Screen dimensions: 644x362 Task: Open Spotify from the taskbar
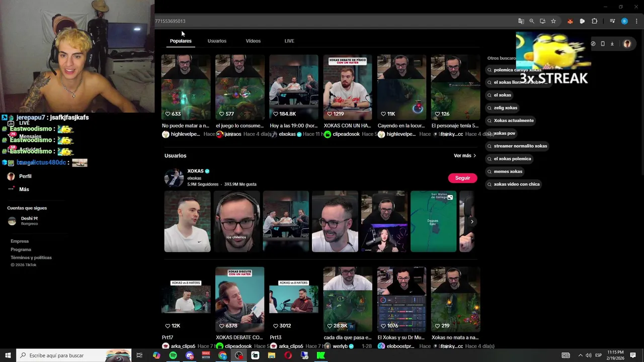click(173, 355)
